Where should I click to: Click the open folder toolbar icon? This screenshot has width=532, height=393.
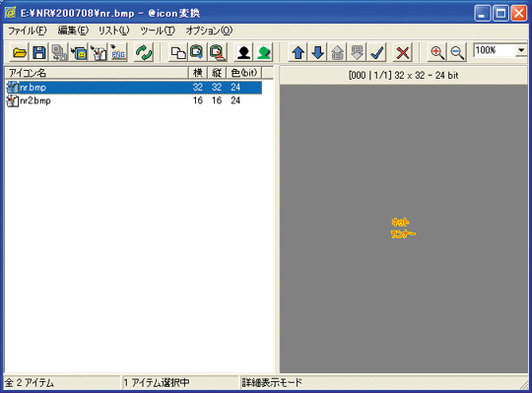coord(20,52)
